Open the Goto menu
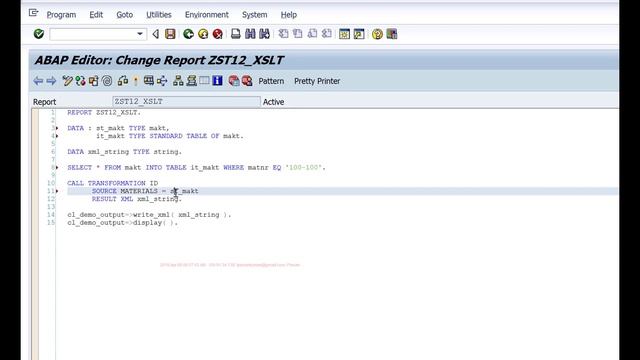This screenshot has height=360, width=640. pyautogui.click(x=124, y=15)
